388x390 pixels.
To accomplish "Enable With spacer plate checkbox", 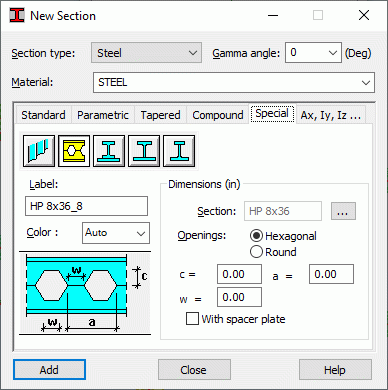I will pos(236,319).
